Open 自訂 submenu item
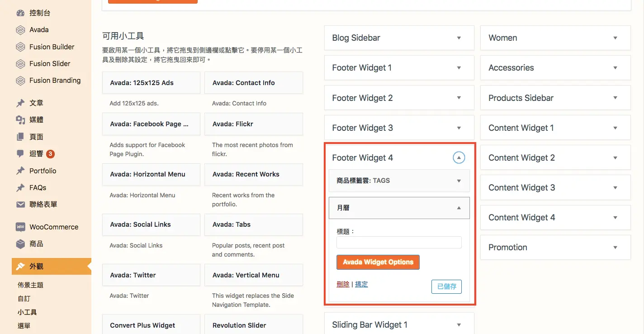The image size is (644, 334). (x=24, y=299)
